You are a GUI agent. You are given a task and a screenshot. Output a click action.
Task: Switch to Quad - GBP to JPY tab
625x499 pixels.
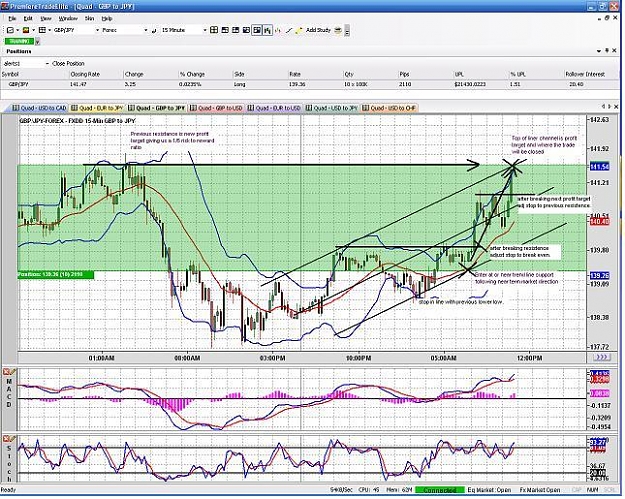click(156, 108)
